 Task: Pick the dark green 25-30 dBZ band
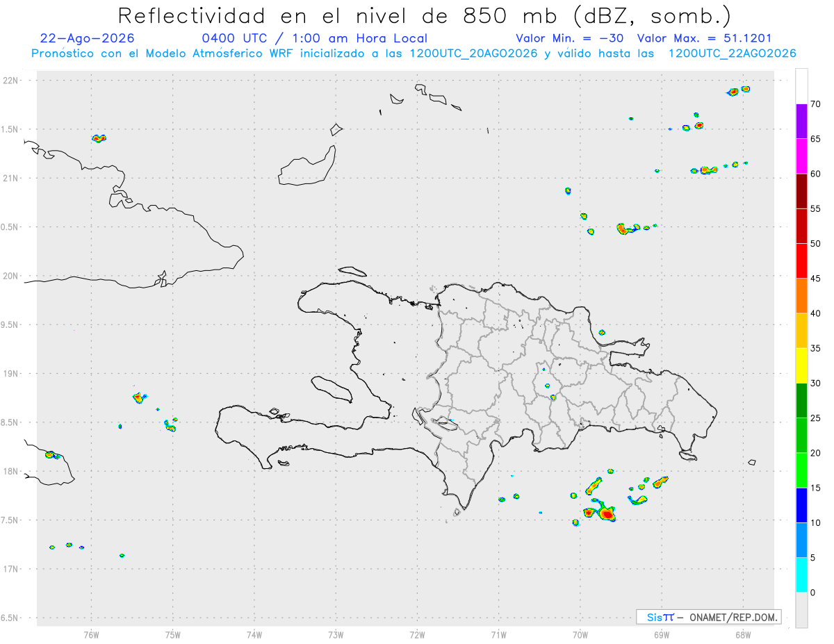click(801, 401)
